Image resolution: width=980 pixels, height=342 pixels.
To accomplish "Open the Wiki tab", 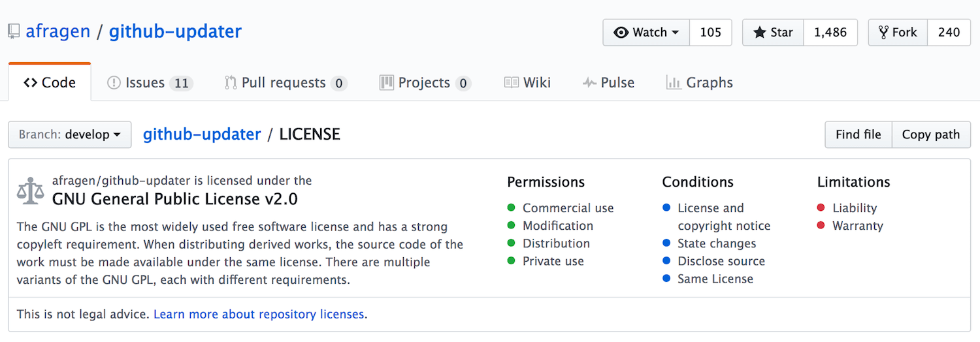I will (x=527, y=83).
